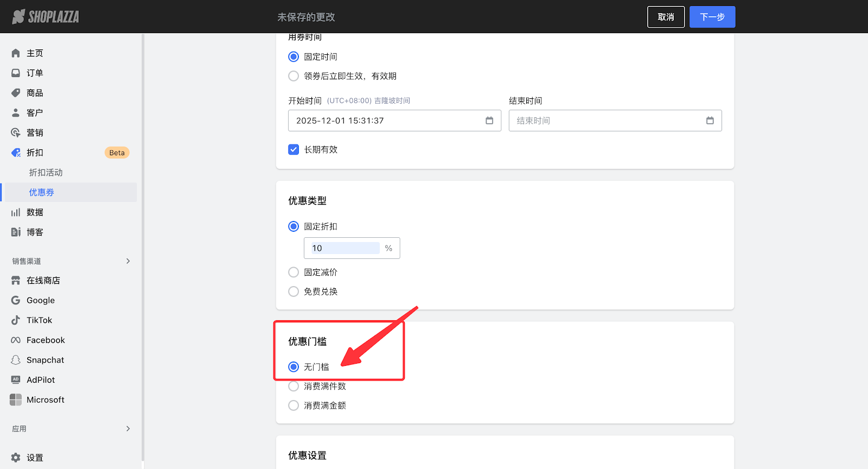The height and width of the screenshot is (469, 868).
Task: Go to 优惠券 menu item
Action: pos(42,192)
